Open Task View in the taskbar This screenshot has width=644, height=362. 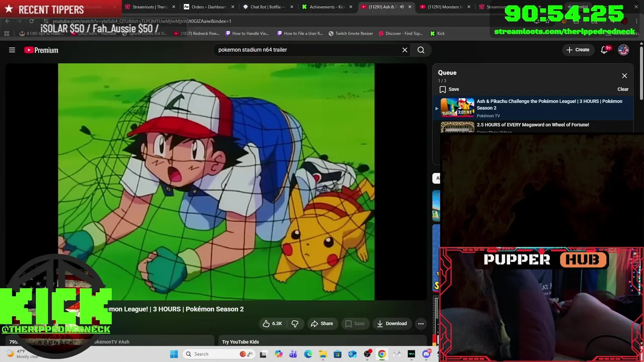coord(263,354)
